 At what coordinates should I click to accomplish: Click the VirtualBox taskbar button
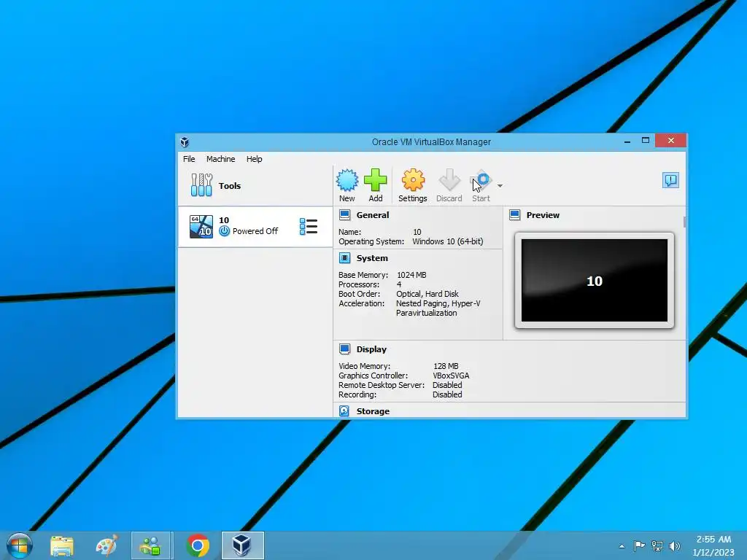tap(242, 545)
